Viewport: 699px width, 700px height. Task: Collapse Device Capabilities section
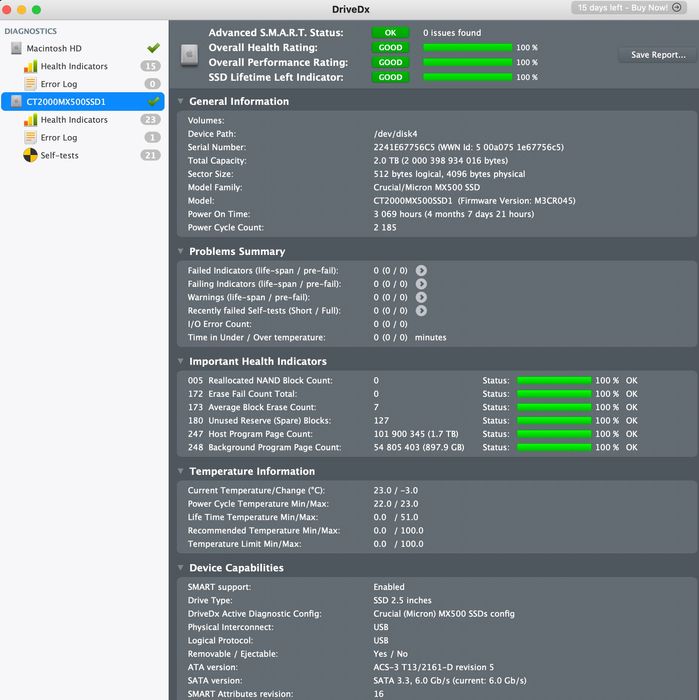(x=180, y=567)
